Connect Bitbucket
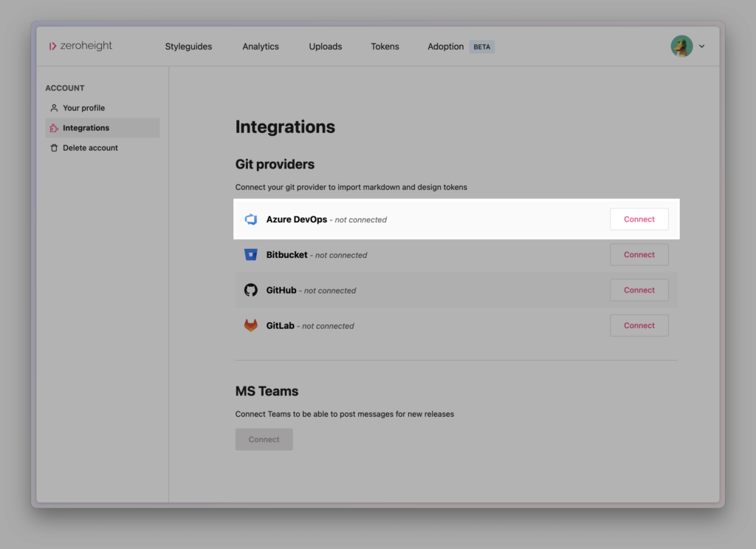Image resolution: width=756 pixels, height=549 pixels. pos(639,255)
